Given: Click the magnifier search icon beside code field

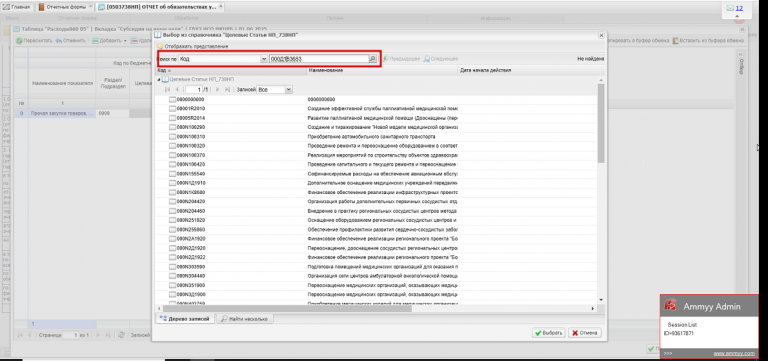Looking at the screenshot, I should [372, 59].
